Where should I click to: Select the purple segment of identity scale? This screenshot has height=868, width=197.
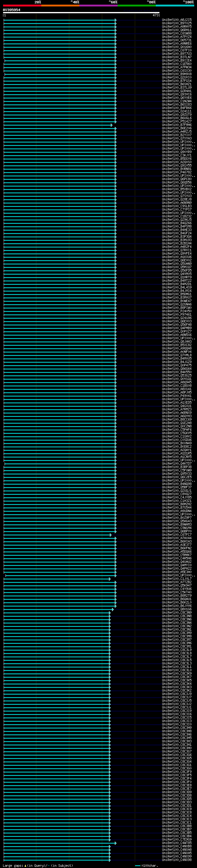click(99, 6)
